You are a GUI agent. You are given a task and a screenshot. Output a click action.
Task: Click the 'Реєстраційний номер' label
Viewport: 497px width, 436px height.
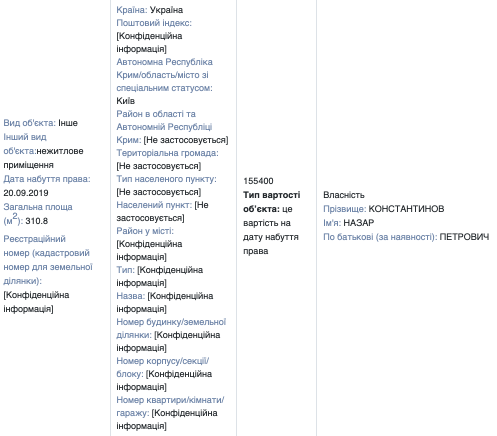click(x=48, y=260)
